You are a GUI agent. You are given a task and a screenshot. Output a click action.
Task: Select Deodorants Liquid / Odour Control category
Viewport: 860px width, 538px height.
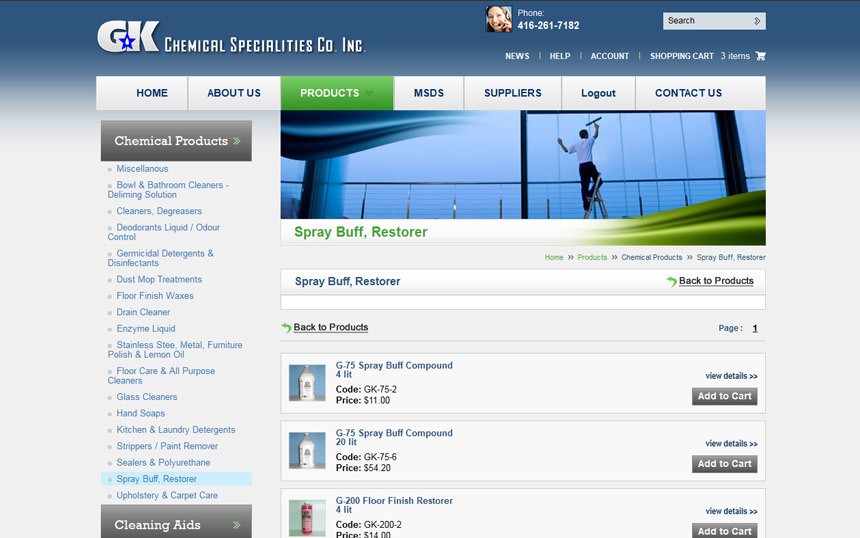coord(163,232)
